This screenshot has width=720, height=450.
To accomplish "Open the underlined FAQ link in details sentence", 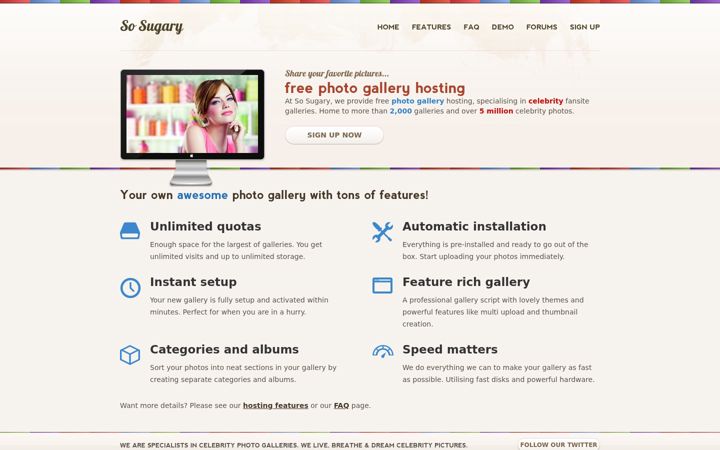I will coord(341,405).
